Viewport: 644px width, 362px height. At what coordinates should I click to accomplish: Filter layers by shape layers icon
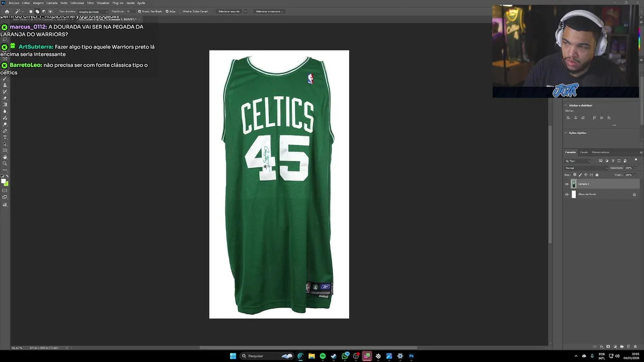click(619, 161)
